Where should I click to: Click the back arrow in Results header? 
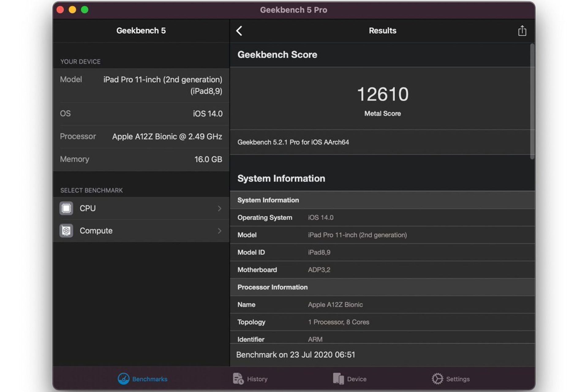[x=239, y=31]
